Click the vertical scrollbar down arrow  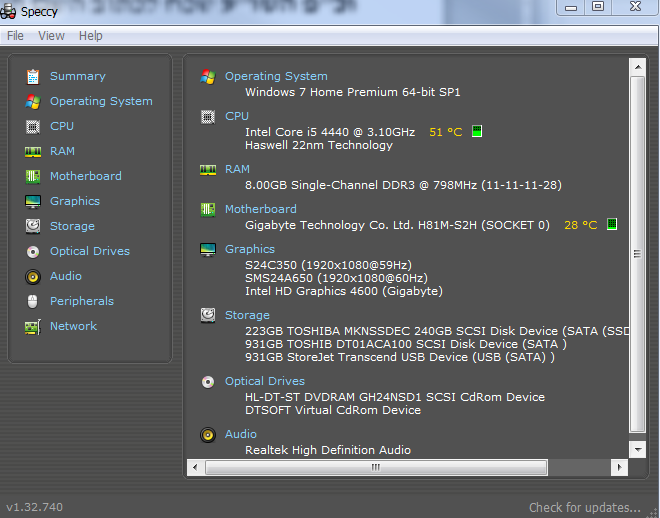point(638,450)
